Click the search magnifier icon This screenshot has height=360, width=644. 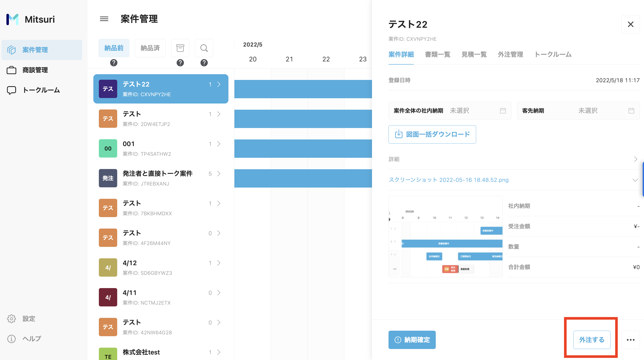(x=204, y=48)
